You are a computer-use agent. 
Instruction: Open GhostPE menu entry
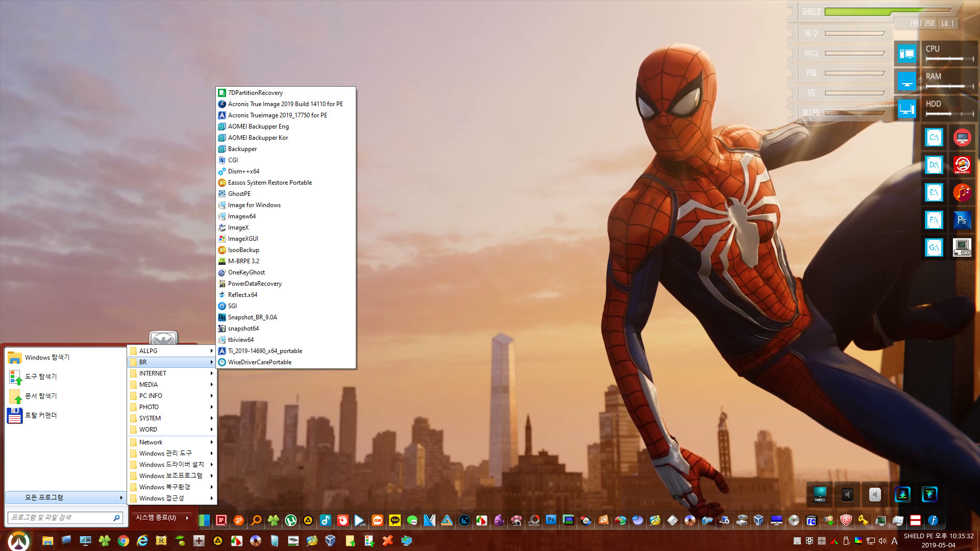pos(286,193)
